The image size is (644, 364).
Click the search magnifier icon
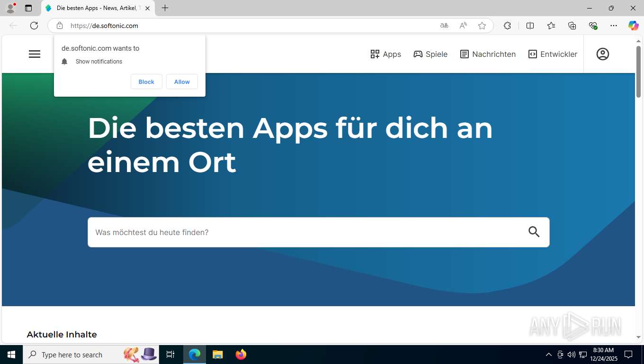pos(534,232)
